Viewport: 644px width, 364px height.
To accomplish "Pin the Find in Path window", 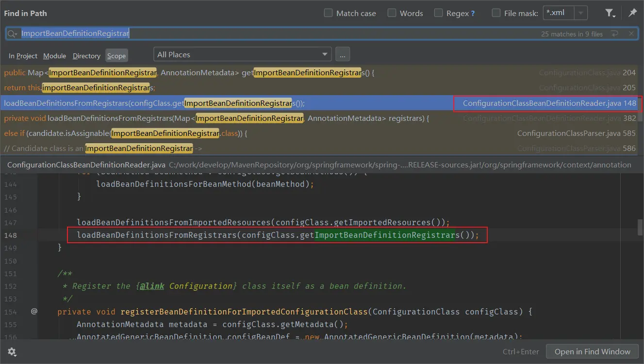I will (632, 13).
